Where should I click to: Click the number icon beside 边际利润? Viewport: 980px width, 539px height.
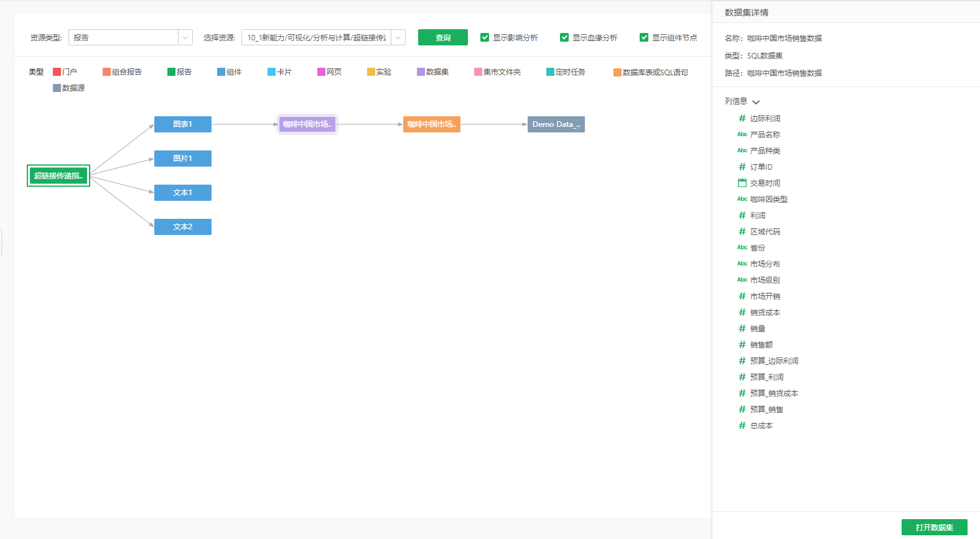click(x=742, y=118)
